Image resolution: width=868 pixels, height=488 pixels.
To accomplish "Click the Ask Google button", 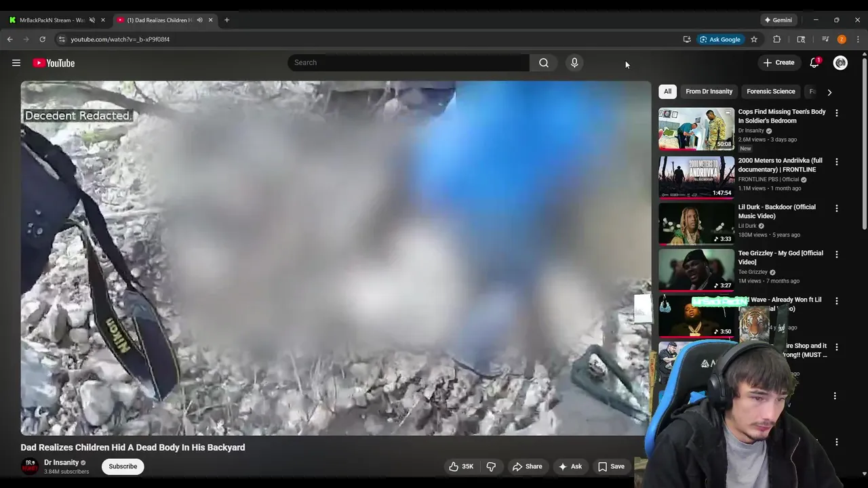I will coord(719,39).
